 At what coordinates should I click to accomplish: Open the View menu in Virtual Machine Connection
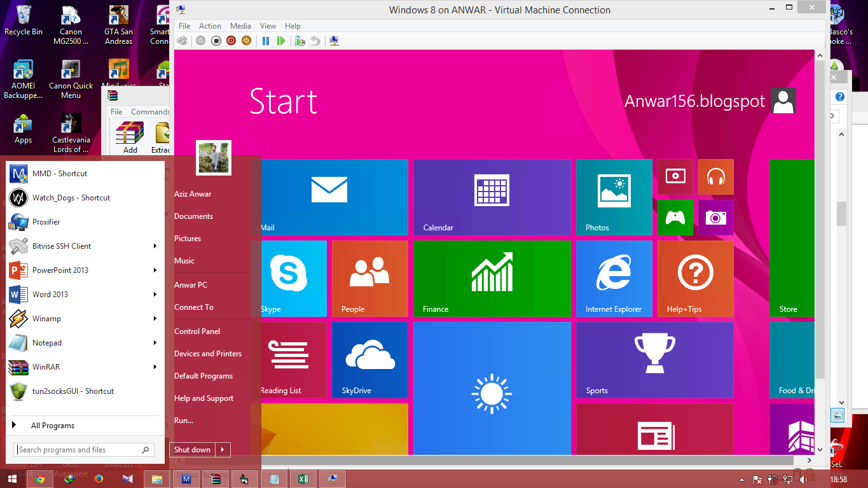click(268, 26)
